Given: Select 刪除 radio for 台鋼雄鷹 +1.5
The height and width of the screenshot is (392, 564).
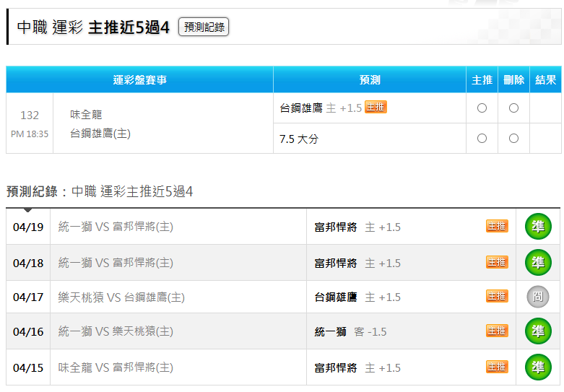Looking at the screenshot, I should 513,108.
